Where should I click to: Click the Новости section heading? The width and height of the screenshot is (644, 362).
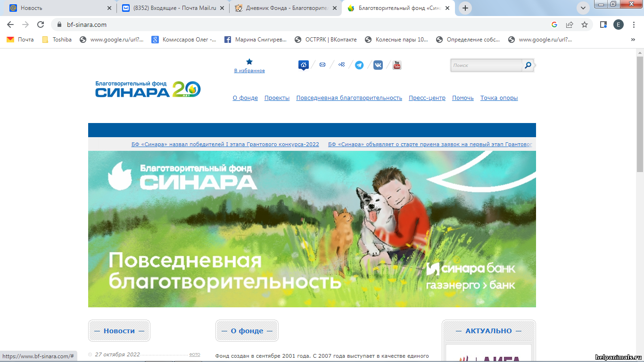point(119,331)
